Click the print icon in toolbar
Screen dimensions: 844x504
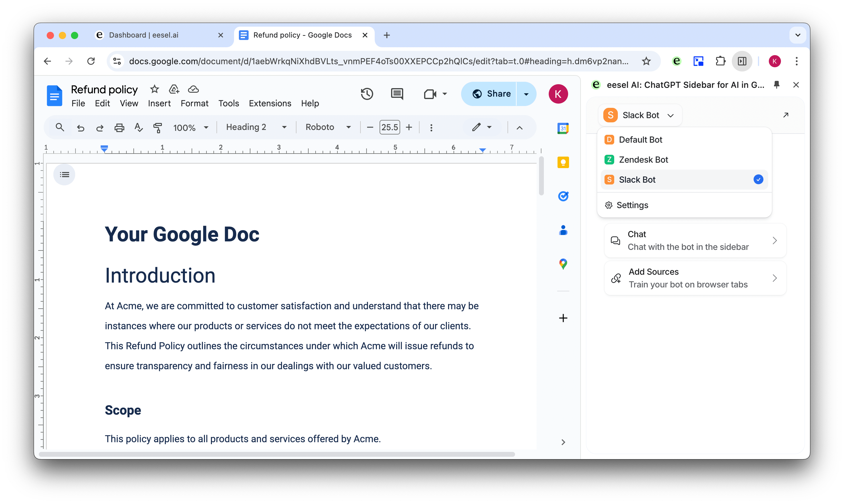(x=119, y=127)
